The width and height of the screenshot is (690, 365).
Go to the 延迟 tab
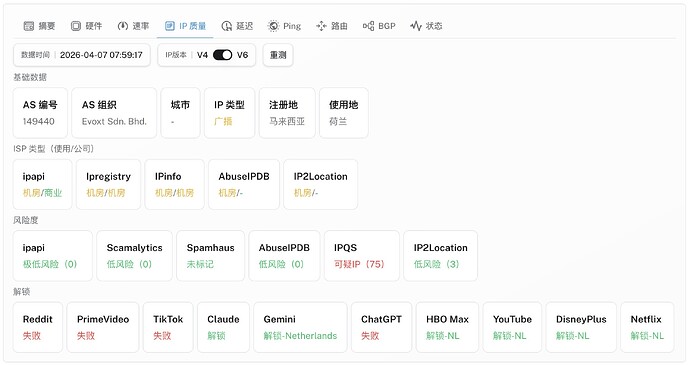237,26
